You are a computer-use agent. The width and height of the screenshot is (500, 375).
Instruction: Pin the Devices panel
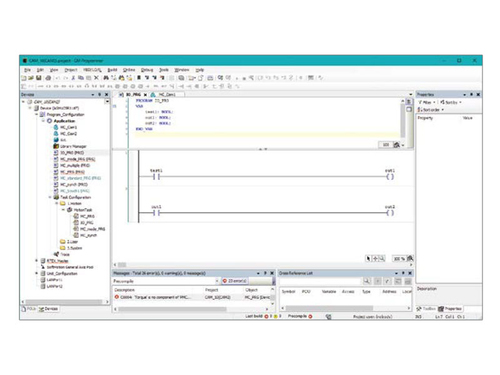click(x=100, y=95)
